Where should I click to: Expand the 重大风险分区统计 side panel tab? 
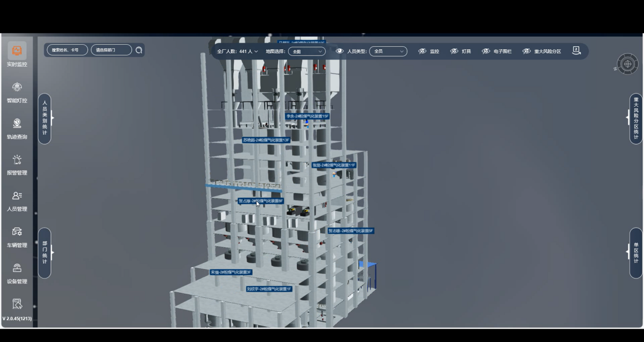click(635, 118)
